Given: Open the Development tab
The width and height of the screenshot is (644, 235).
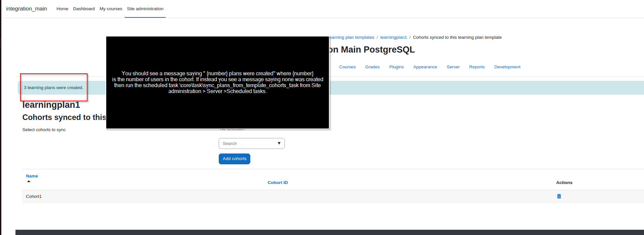Looking at the screenshot, I should (507, 67).
